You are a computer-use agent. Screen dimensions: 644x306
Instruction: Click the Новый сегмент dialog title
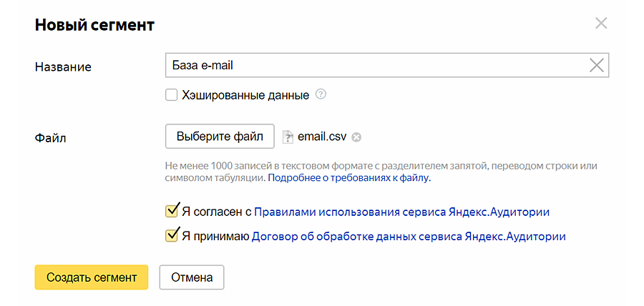(94, 25)
